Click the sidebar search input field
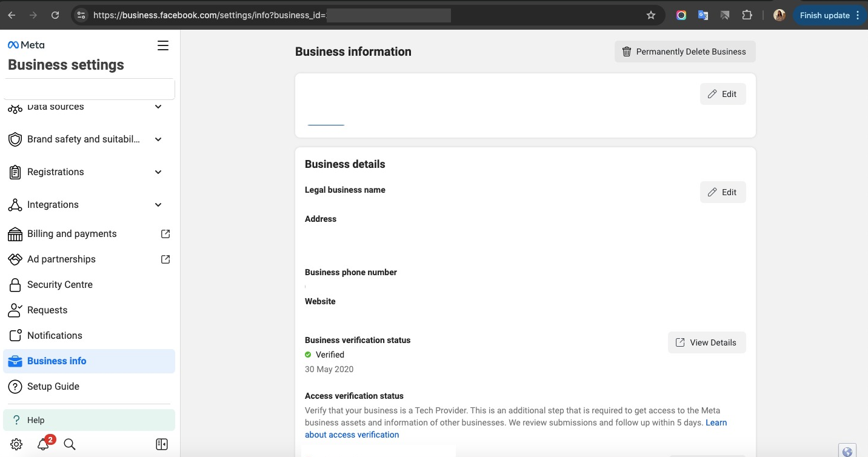The image size is (868, 457). [x=89, y=89]
